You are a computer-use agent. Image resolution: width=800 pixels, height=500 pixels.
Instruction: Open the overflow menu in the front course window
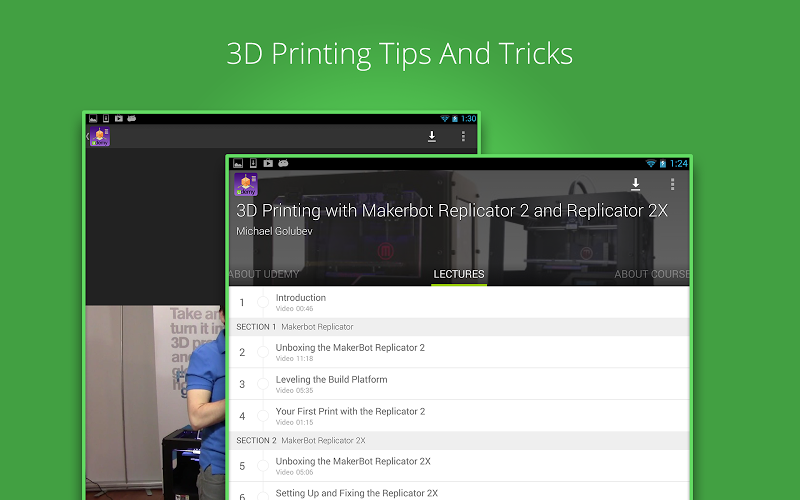tap(672, 184)
